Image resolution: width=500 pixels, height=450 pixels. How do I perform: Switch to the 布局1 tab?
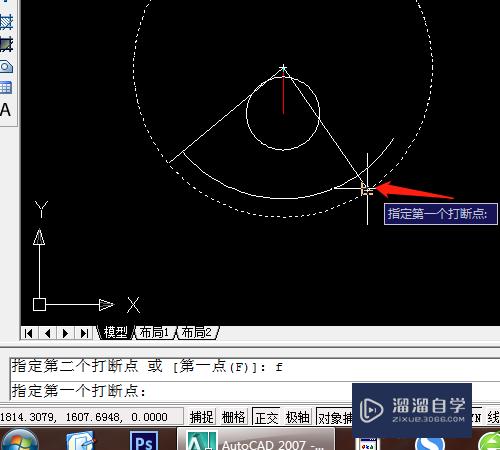click(x=154, y=332)
